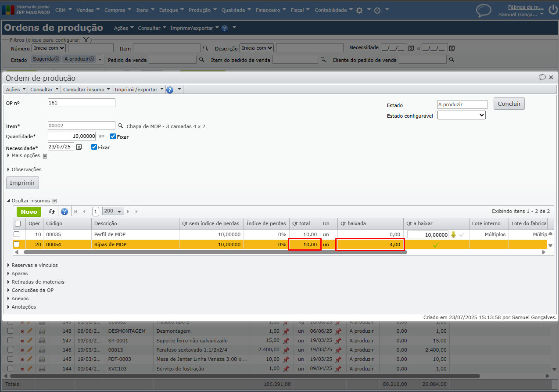Select the checkbox for Ripas de MDP row
559x392 pixels.
(x=17, y=245)
